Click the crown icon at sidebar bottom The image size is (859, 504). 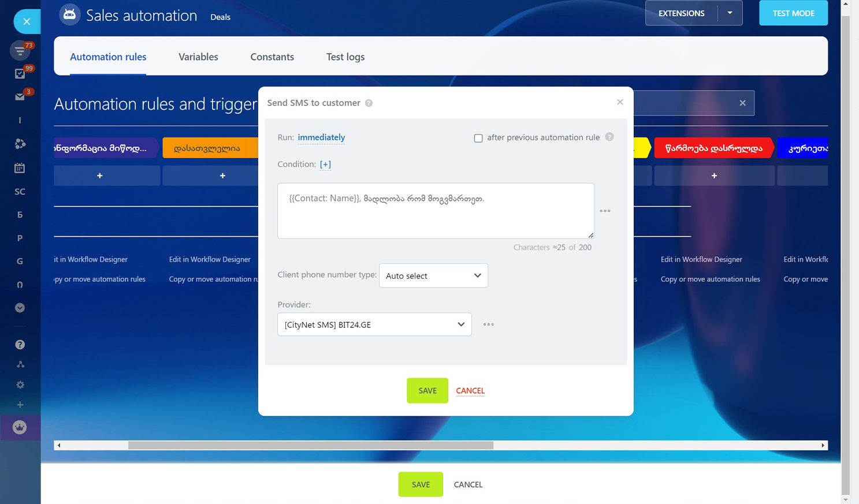click(x=20, y=428)
